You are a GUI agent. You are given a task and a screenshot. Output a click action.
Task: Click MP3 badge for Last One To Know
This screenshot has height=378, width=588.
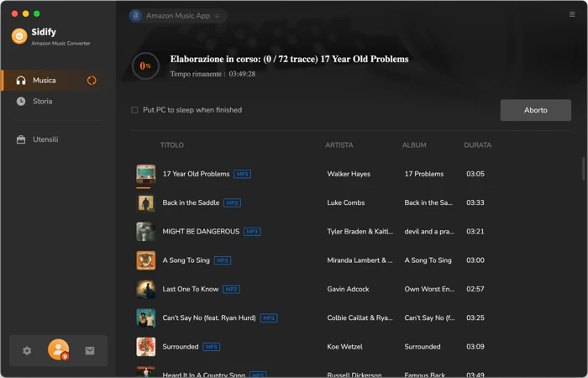point(231,289)
